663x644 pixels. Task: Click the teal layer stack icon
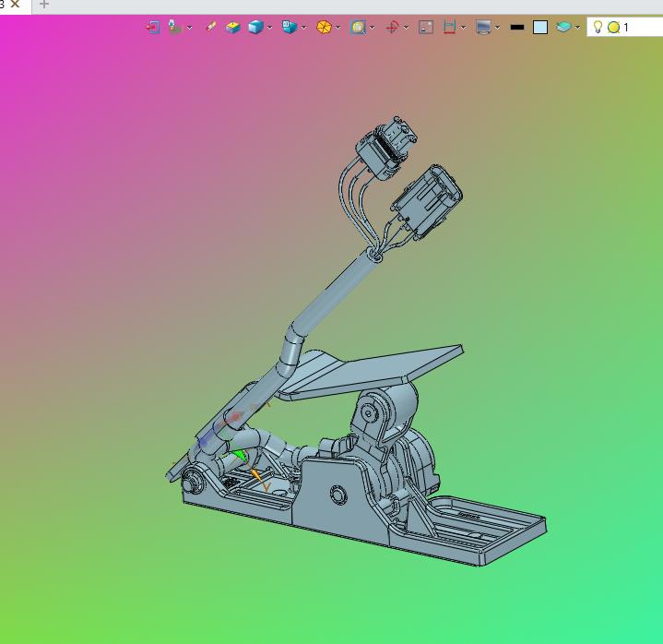[563, 27]
